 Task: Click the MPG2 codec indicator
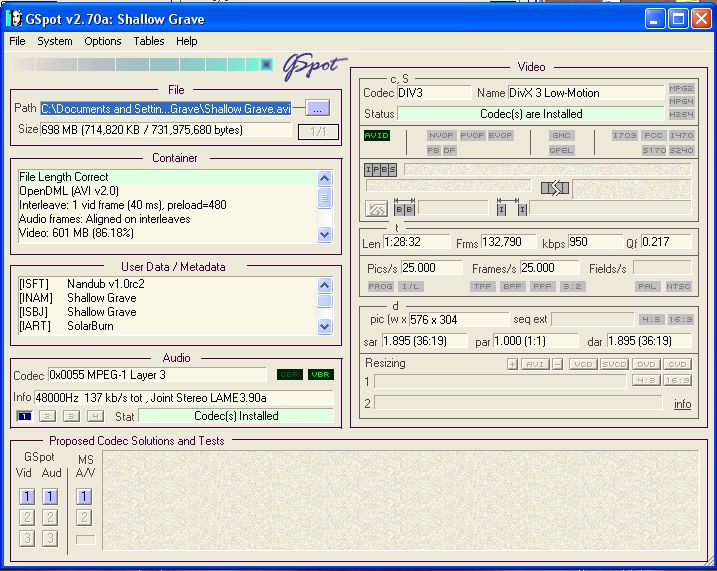click(681, 88)
